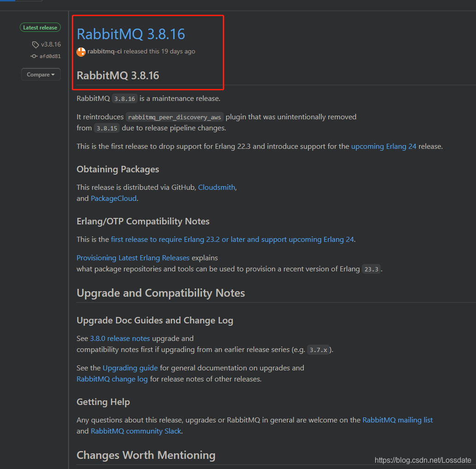Click the Latest release badge

pyautogui.click(x=40, y=27)
